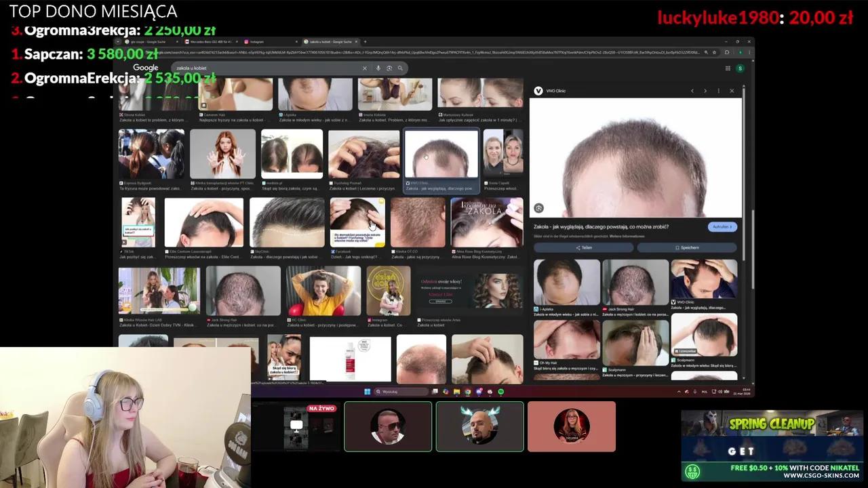
Task: Open 'Sposoby na ZAKOLA' blog thumbnail
Action: [x=487, y=222]
